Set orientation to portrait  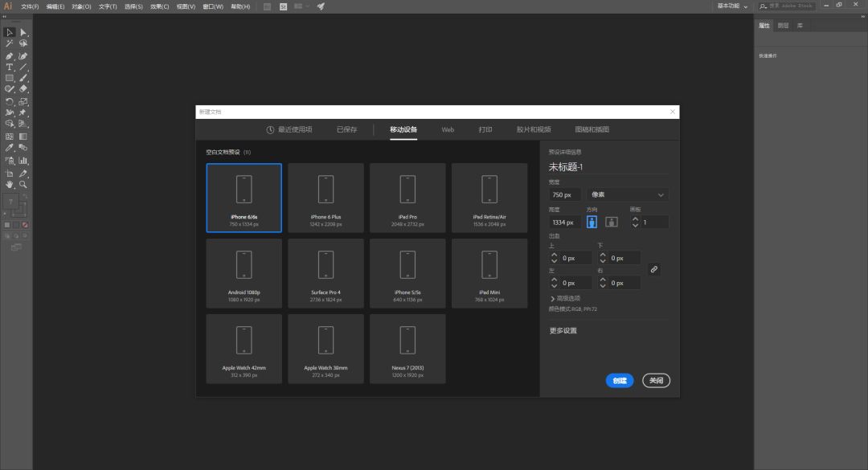point(592,222)
